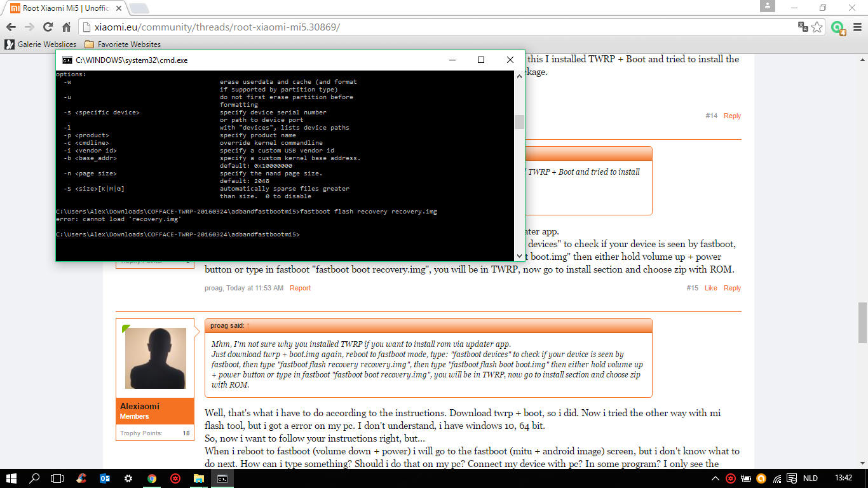Click the Chrome forward arrow
The height and width of the screenshot is (488, 868).
(29, 27)
